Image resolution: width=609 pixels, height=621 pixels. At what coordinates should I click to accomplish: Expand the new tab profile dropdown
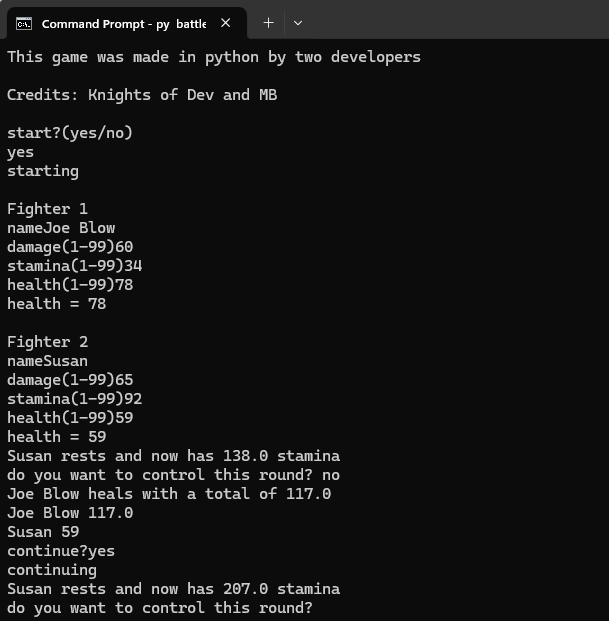[x=298, y=23]
